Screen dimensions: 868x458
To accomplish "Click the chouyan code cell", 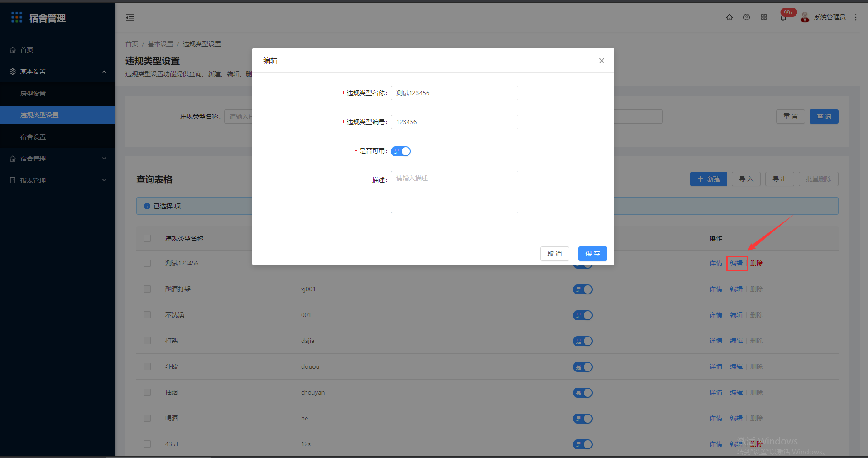I will (313, 392).
